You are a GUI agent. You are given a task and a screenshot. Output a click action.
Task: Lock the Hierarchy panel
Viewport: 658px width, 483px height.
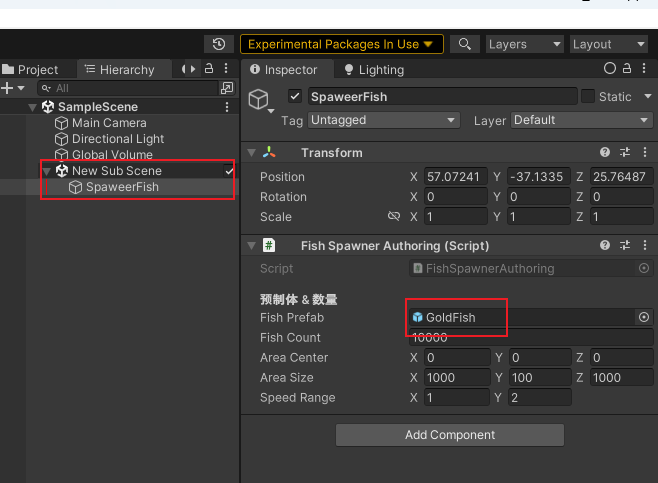click(209, 68)
